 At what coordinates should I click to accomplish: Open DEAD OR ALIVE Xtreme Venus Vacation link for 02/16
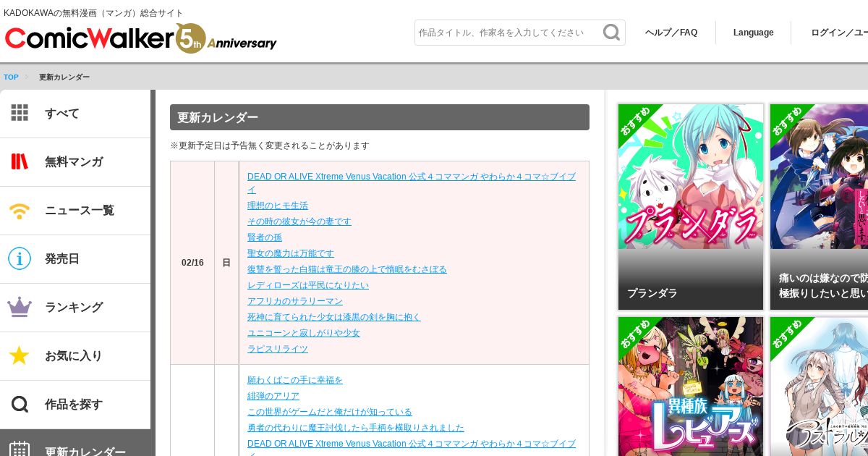412,183
